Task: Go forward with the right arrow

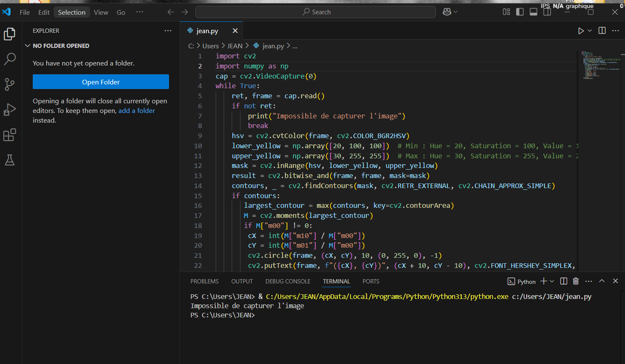Action: [x=185, y=12]
